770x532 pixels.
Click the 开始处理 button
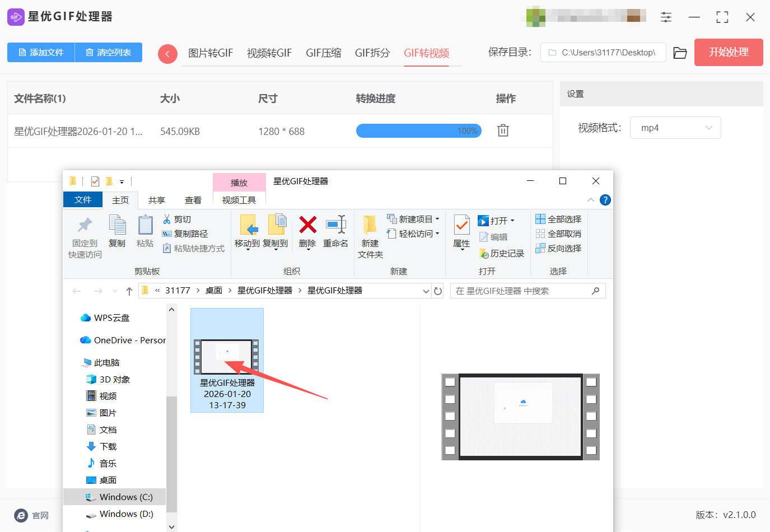tap(728, 52)
